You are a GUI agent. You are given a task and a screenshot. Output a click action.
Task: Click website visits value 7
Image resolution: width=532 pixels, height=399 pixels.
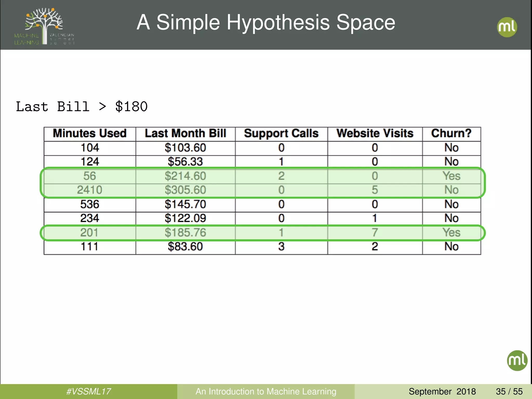tap(375, 232)
